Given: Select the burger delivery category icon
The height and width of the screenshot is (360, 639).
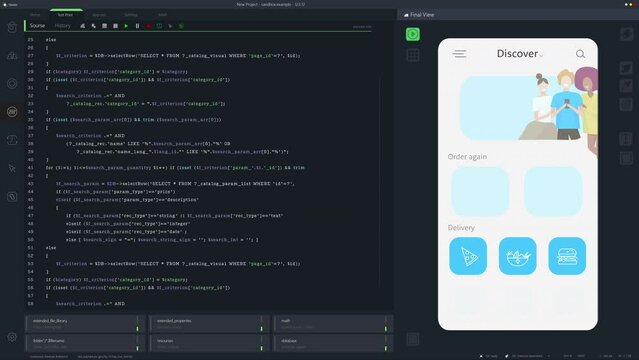Looking at the screenshot, I should [567, 256].
